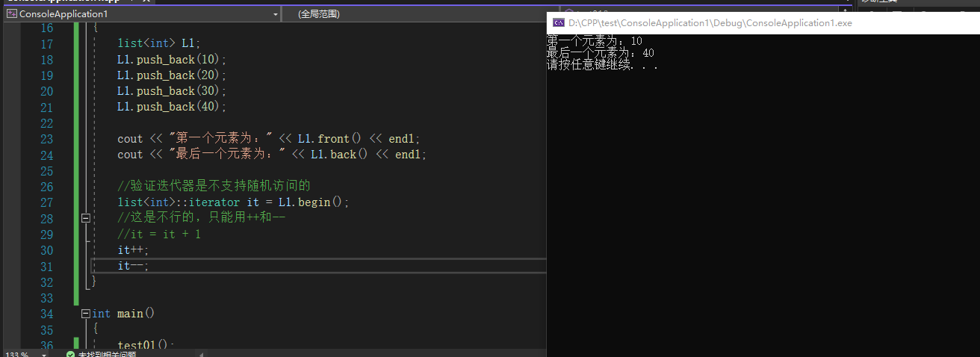Click the code line 'it++;'

pyautogui.click(x=133, y=250)
